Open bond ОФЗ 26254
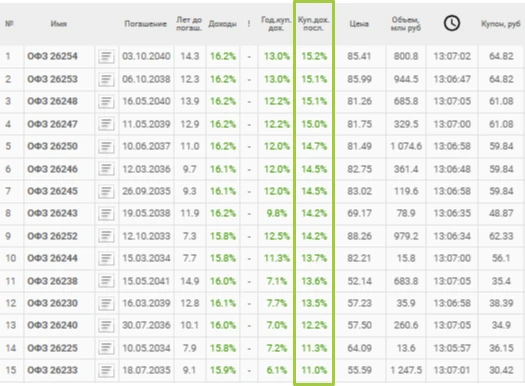 [52, 56]
